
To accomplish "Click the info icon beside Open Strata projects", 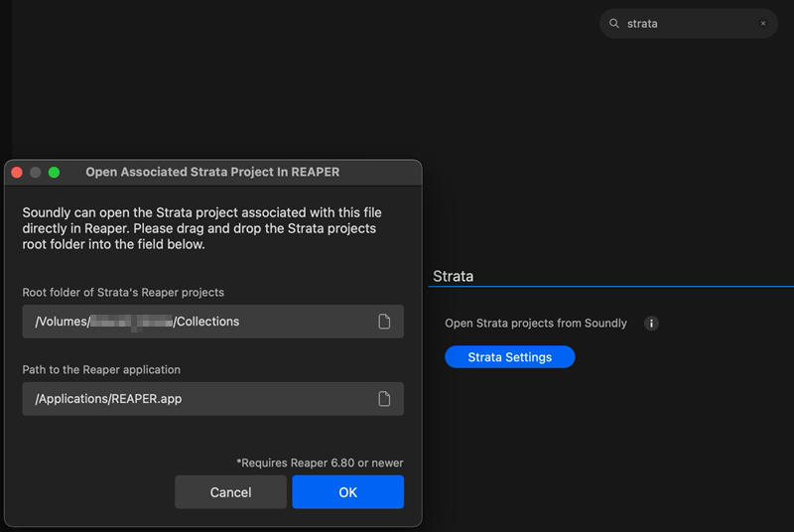I will pos(652,324).
